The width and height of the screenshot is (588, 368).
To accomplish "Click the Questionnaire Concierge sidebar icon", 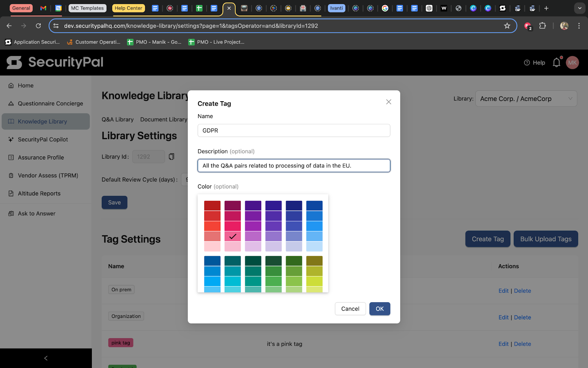I will click(x=11, y=103).
